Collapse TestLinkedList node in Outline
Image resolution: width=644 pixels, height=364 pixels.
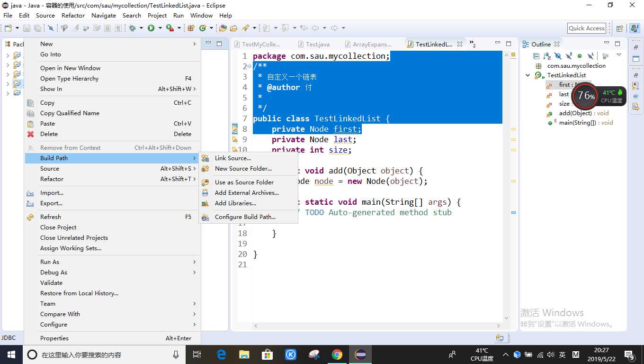click(x=528, y=75)
